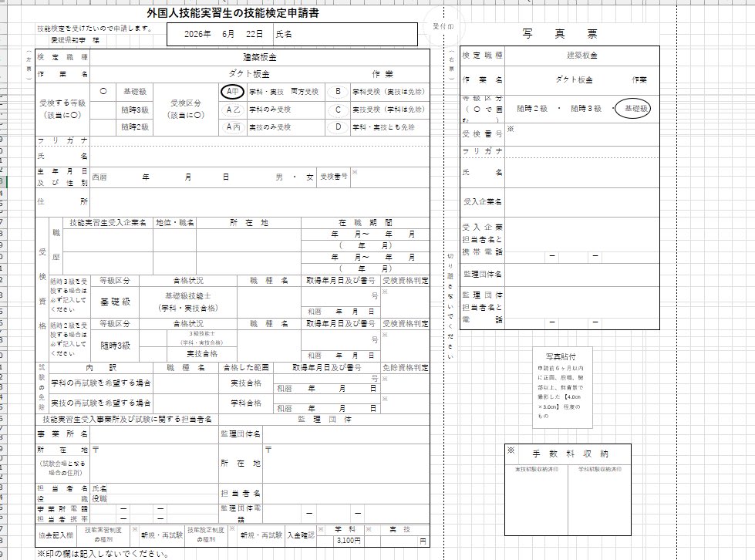755x560 pixels.
Task: Click the 住所 label cell
Action: 62,202
